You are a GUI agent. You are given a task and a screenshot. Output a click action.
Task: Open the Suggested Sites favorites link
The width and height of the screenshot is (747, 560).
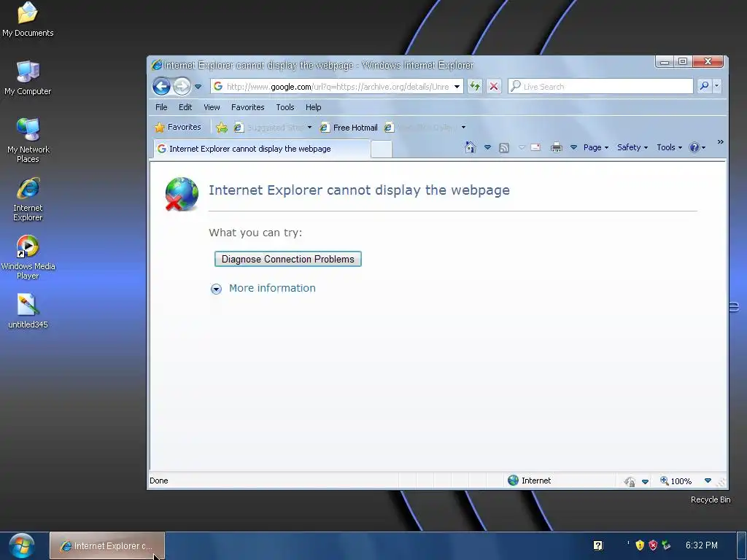[268, 127]
